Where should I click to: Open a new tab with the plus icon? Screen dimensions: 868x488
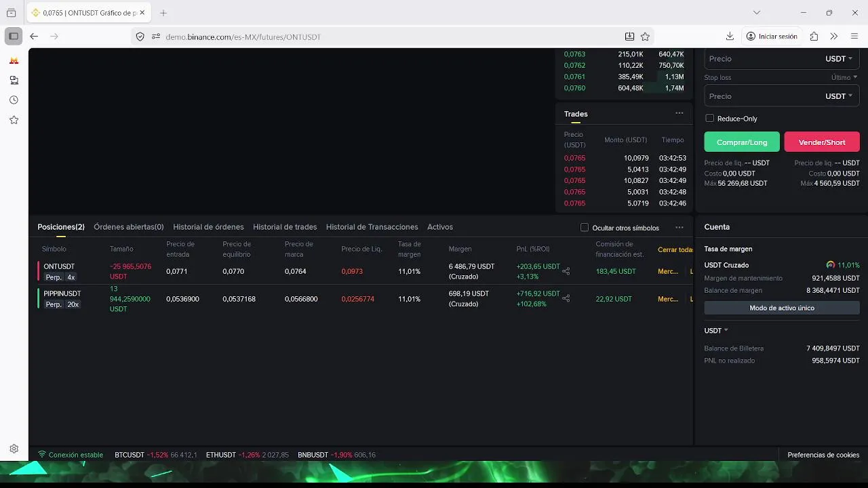[163, 13]
